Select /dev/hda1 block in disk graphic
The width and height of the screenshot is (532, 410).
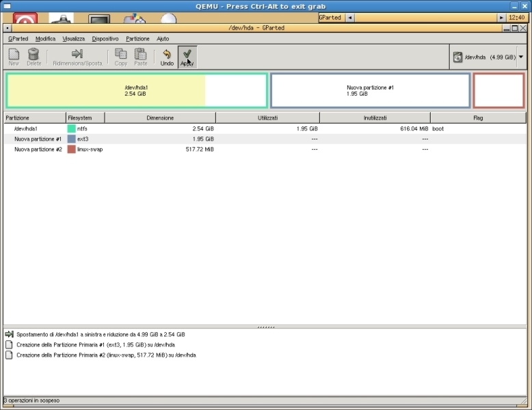tap(136, 91)
